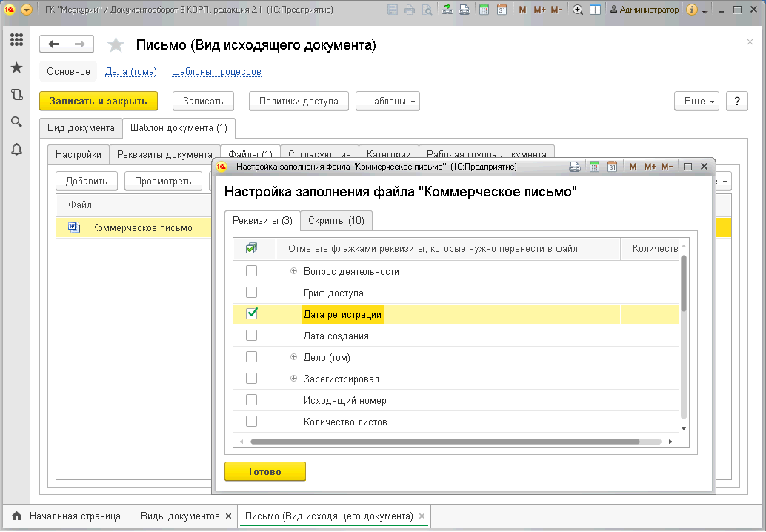
Task: Open the Еще dropdown menu
Action: tap(696, 101)
